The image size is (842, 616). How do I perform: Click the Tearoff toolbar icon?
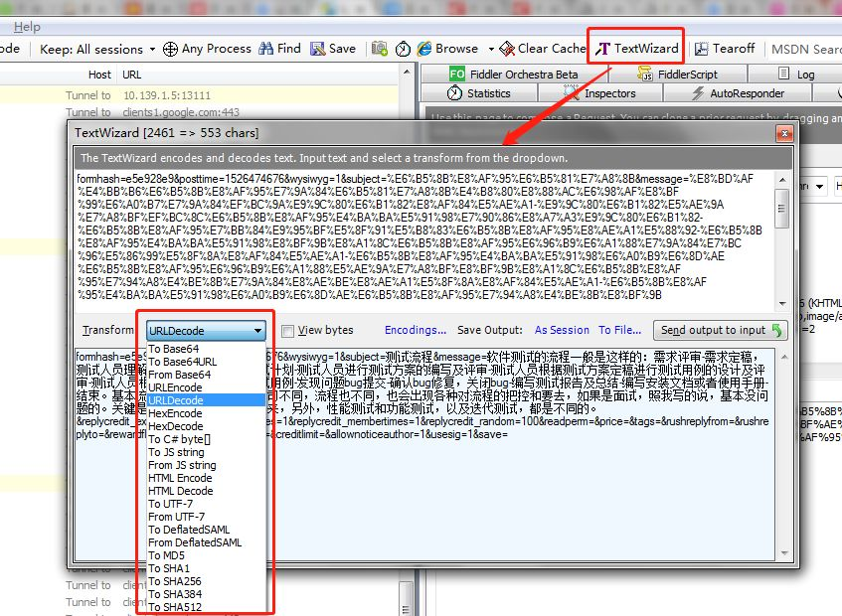click(x=701, y=49)
